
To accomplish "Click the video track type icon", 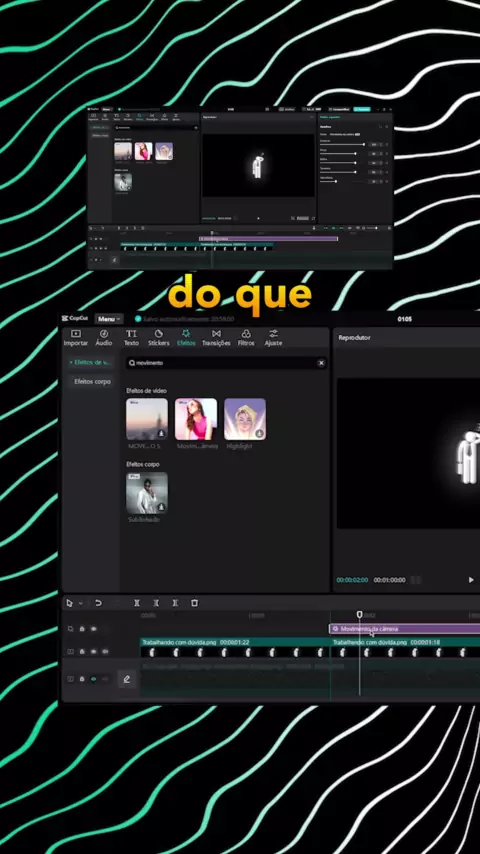I will tap(70, 651).
